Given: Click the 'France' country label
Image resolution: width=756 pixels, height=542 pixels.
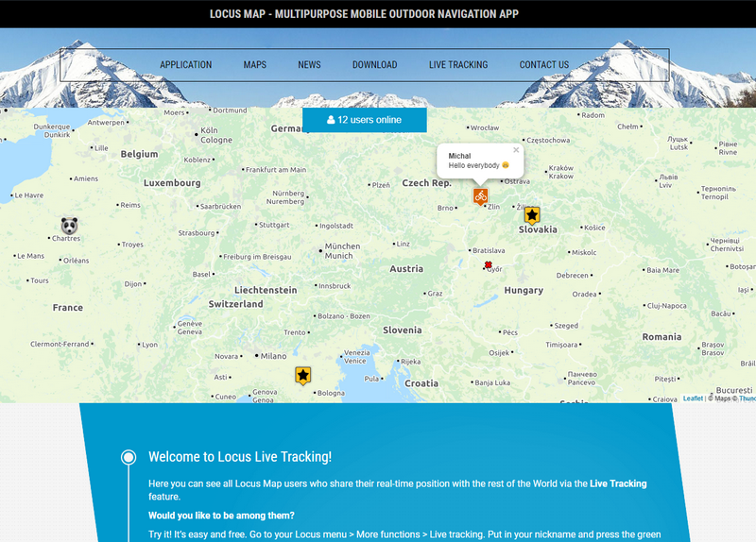Looking at the screenshot, I should point(68,308).
